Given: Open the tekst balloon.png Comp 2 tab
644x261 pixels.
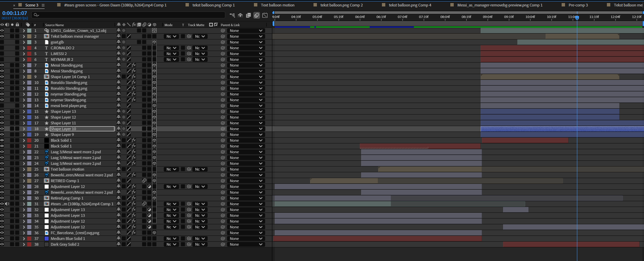Looking at the screenshot, I should tap(341, 4).
